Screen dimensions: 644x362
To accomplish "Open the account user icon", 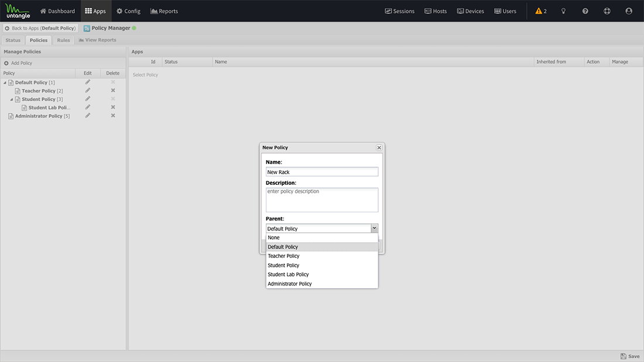I will pyautogui.click(x=629, y=11).
